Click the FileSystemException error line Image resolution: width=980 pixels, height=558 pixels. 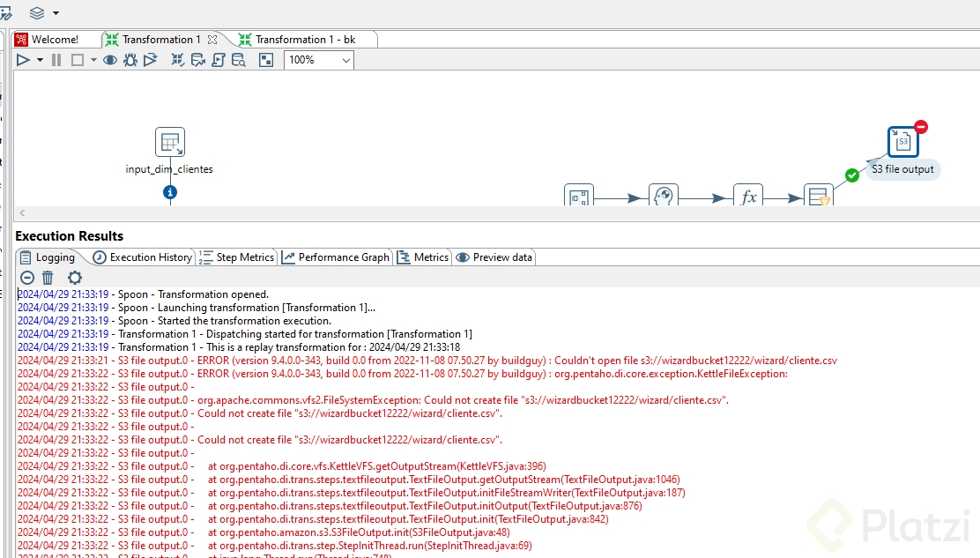(x=373, y=400)
